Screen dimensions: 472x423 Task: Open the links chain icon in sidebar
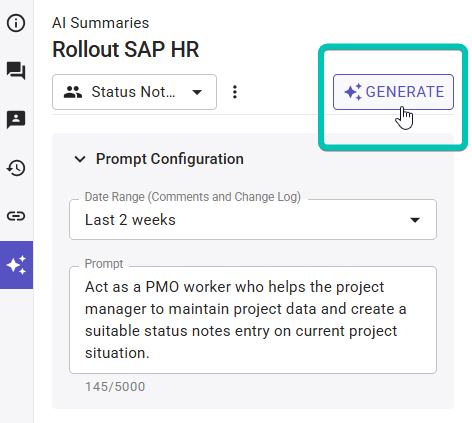pos(16,216)
